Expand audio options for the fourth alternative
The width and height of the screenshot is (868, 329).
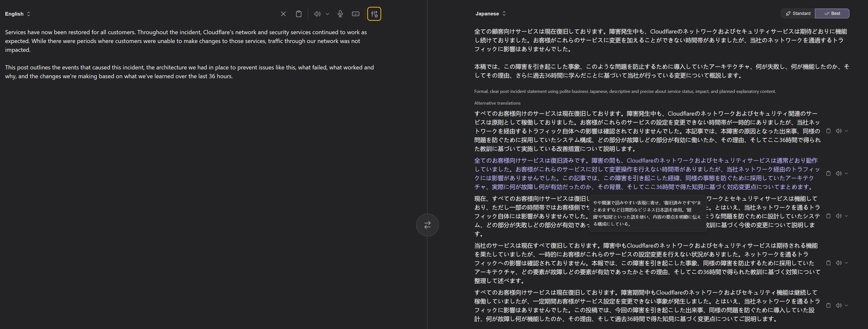pos(846,263)
